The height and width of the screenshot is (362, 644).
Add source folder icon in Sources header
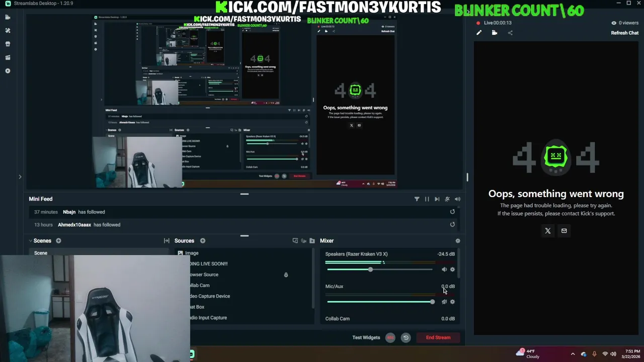312,241
